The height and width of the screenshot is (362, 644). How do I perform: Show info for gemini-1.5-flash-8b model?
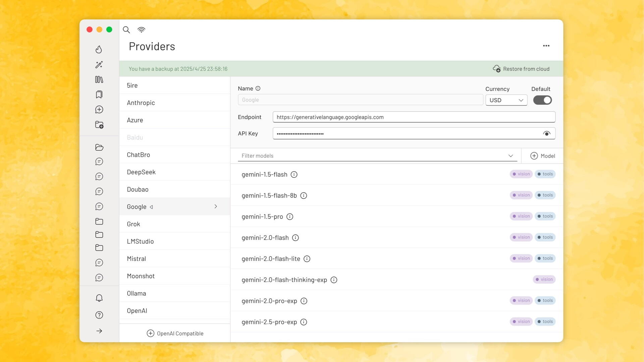(304, 195)
